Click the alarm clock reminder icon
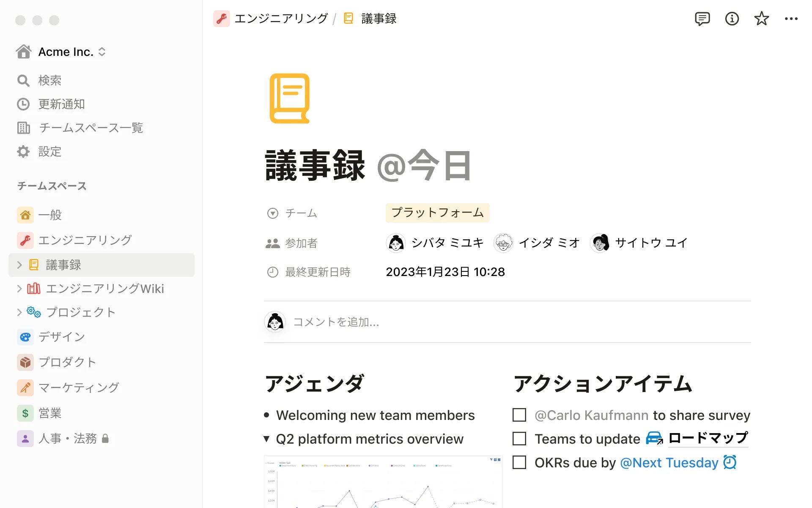This screenshot has width=812, height=508. tap(730, 462)
